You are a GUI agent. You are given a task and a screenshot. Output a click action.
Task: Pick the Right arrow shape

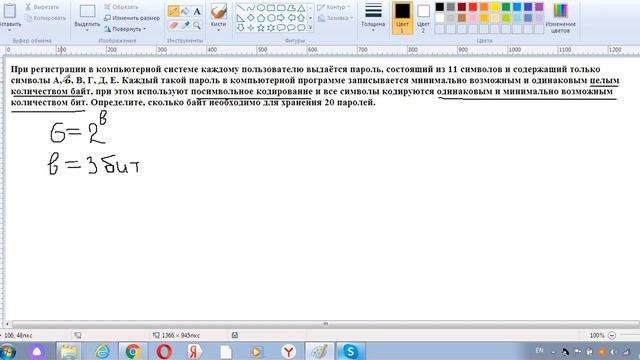[281, 18]
